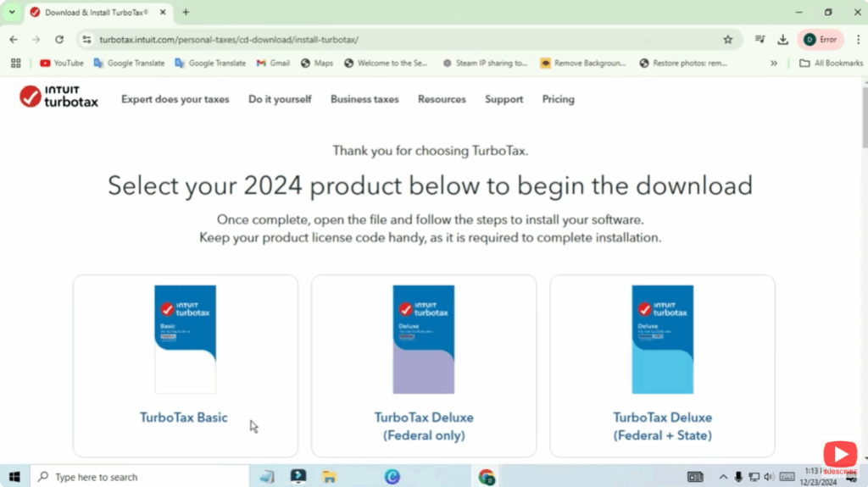Open 'Steam IP sharing to...' bookmark

(485, 63)
